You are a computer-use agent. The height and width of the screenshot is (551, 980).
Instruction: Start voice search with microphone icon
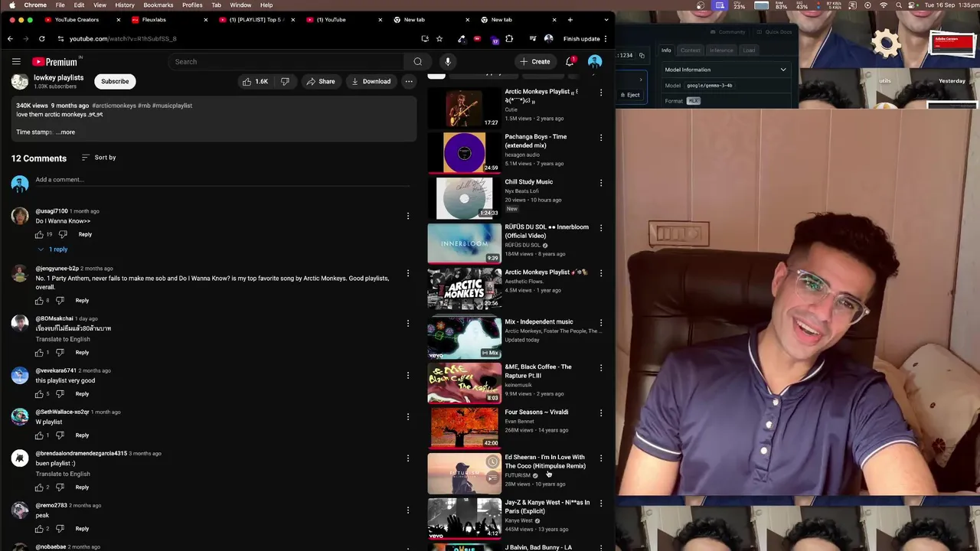(448, 61)
